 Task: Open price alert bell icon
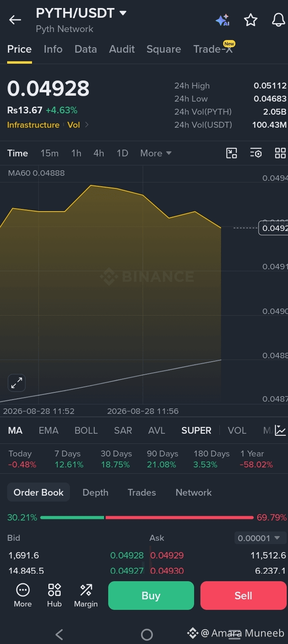278,20
